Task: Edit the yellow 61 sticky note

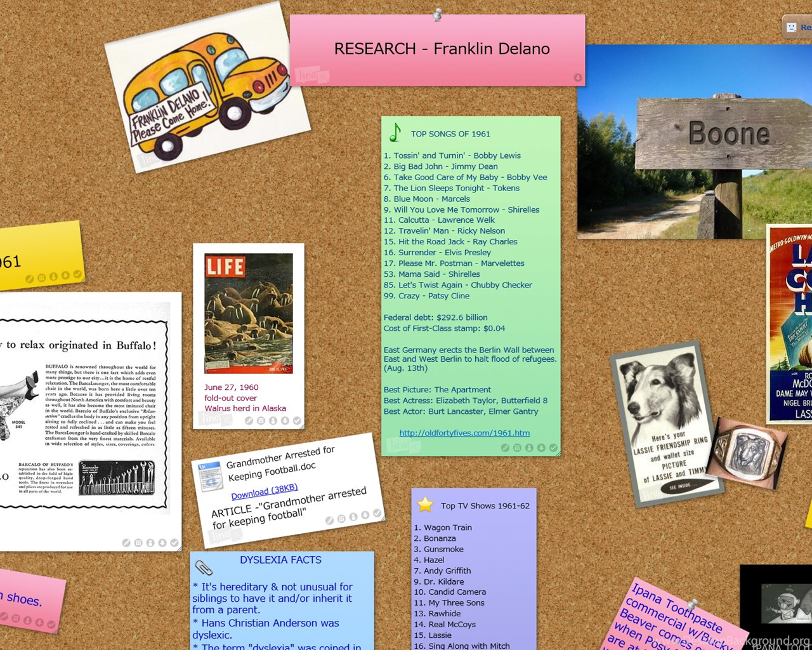Action: pyautogui.click(x=29, y=279)
